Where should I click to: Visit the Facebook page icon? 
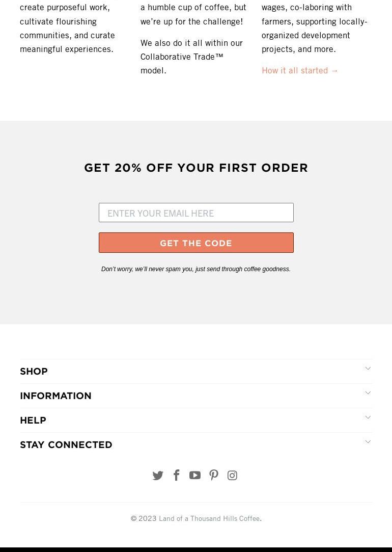pos(177,475)
